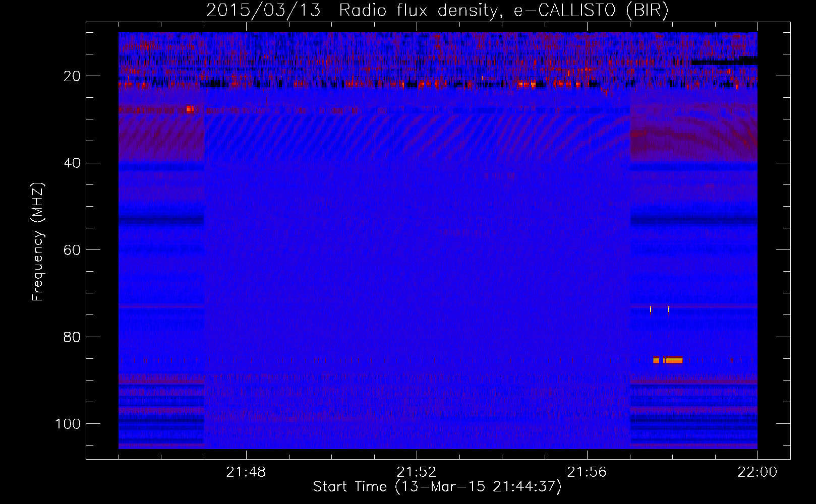Click the 21:56 time tick label

tap(587, 472)
